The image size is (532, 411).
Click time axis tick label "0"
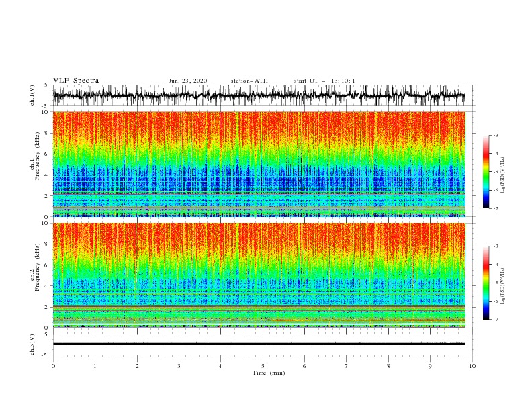53,366
